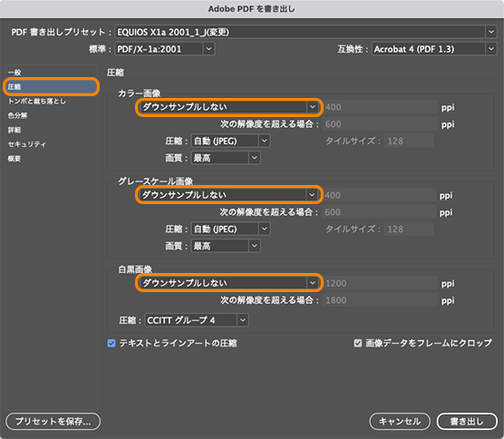Image resolution: width=504 pixels, height=439 pixels.
Task: Select the 圧縮 category
Action: point(51,86)
